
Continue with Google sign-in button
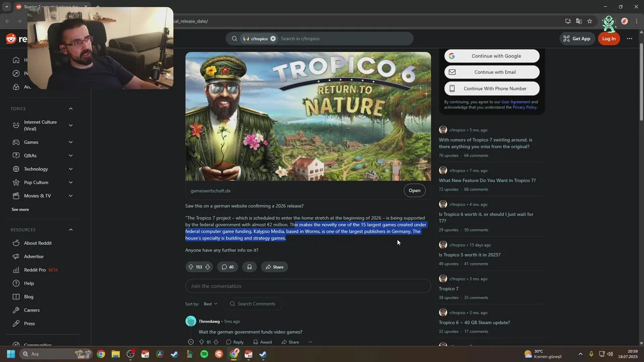click(x=492, y=56)
